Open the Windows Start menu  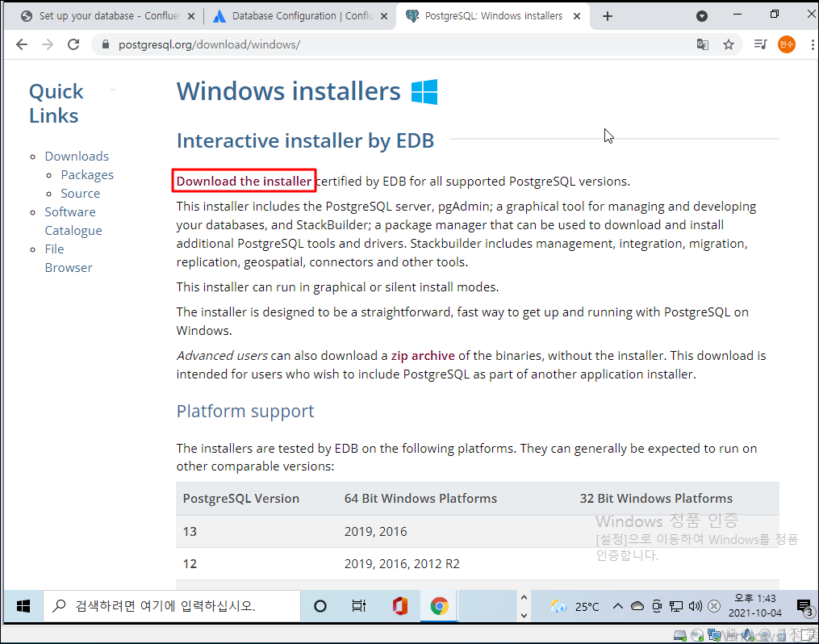23,606
